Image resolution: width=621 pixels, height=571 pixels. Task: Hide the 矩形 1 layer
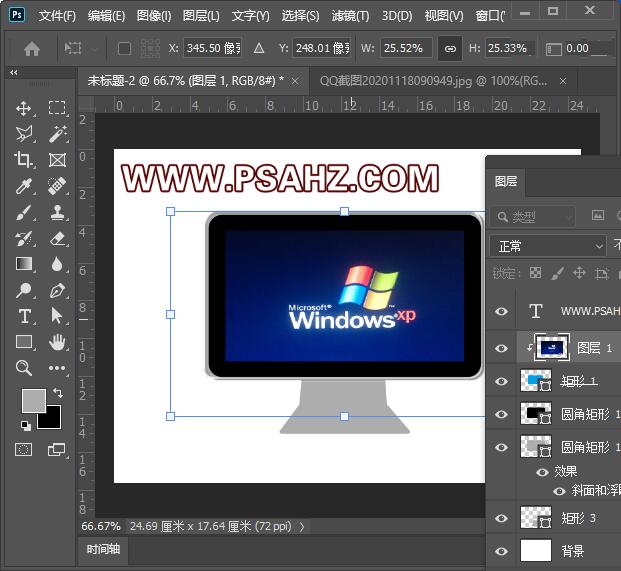(501, 381)
